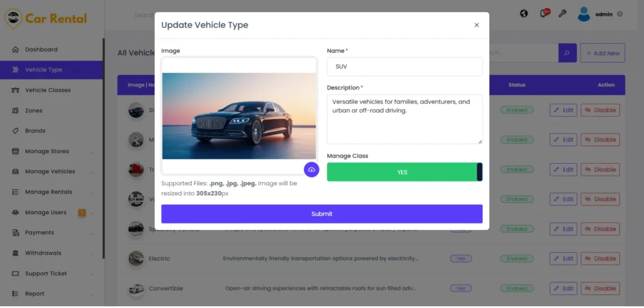
Task: Select Vehicle Classes in sidebar
Action: tap(48, 90)
